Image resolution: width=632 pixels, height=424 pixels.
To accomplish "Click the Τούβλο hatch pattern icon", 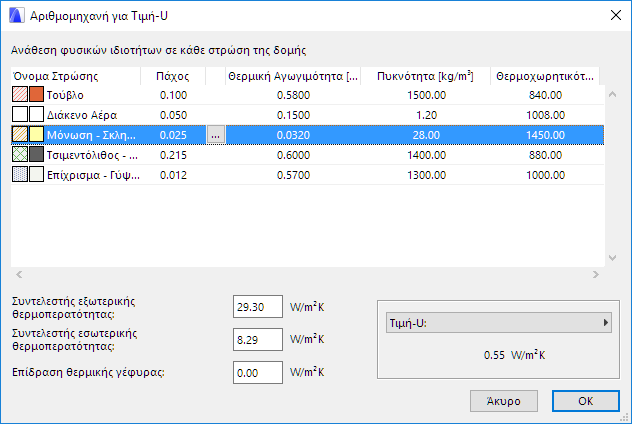I will tap(20, 94).
